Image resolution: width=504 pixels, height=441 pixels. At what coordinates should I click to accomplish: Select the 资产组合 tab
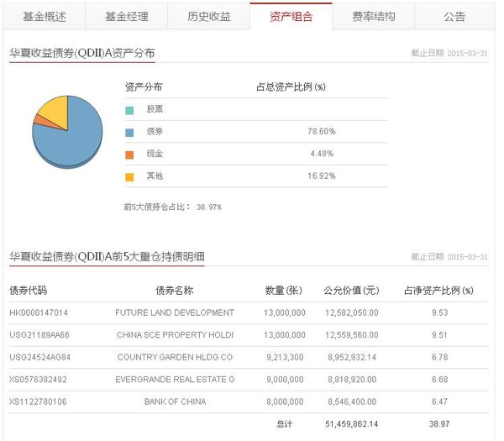click(291, 17)
